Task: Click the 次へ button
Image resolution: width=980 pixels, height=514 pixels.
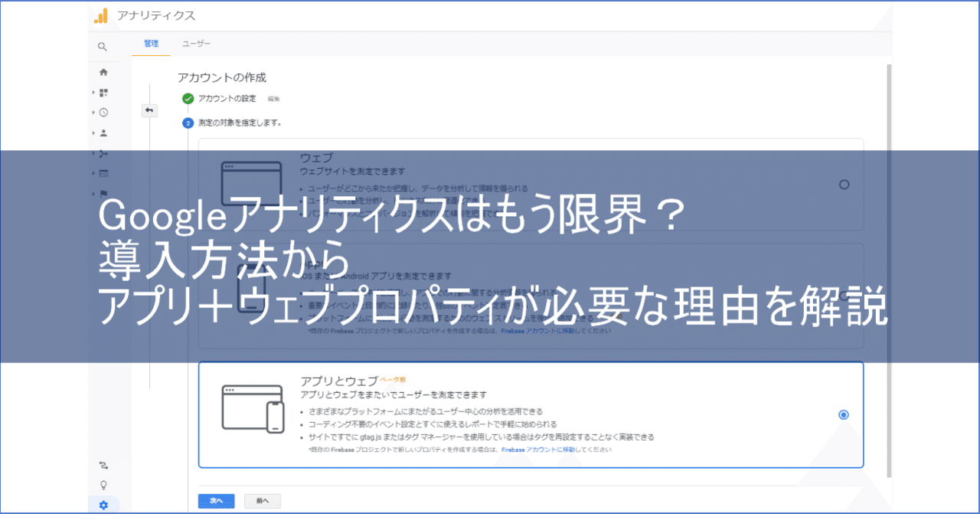Action: point(216,501)
